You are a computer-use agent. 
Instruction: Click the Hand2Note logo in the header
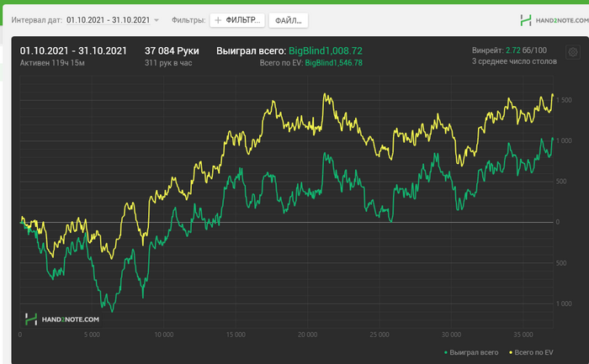click(x=555, y=20)
